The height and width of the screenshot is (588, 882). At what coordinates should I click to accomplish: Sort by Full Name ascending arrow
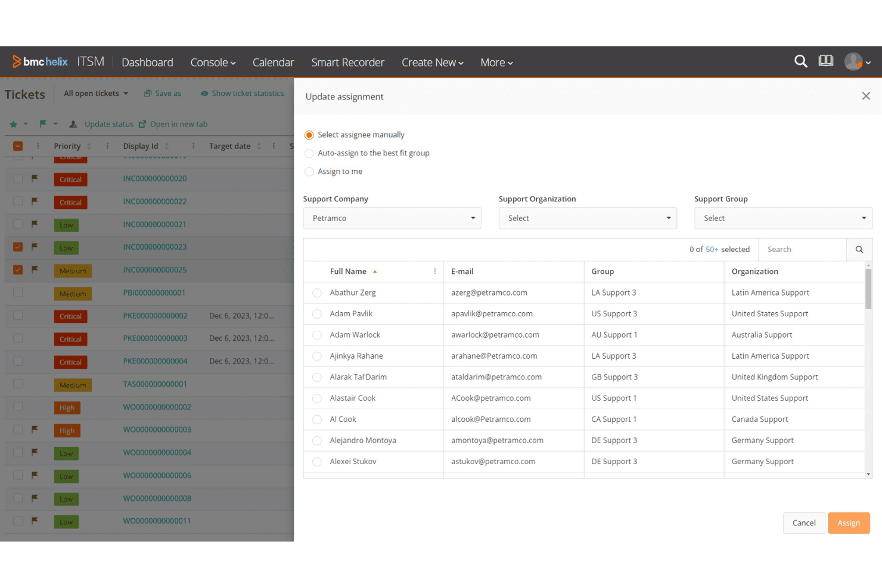click(375, 272)
